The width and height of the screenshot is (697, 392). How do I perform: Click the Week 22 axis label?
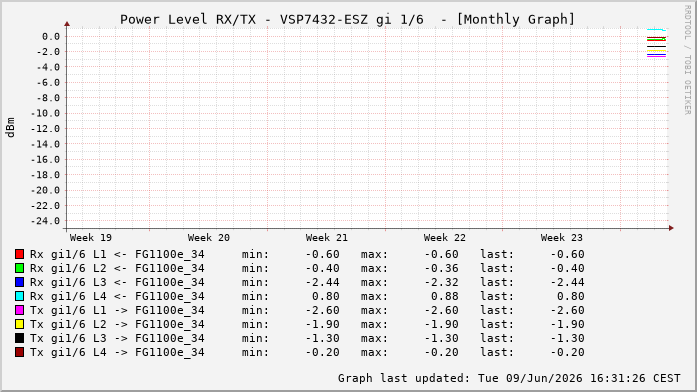tap(445, 238)
